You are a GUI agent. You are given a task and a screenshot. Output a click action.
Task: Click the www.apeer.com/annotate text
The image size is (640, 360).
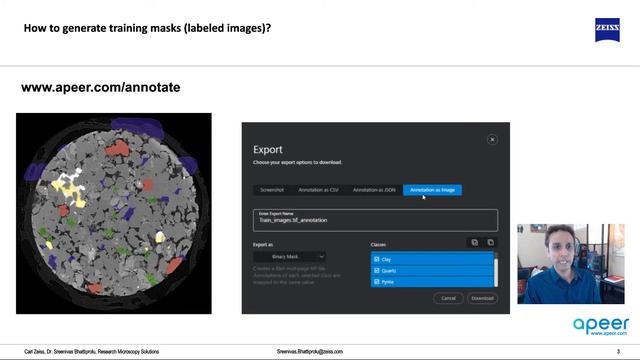pyautogui.click(x=101, y=87)
